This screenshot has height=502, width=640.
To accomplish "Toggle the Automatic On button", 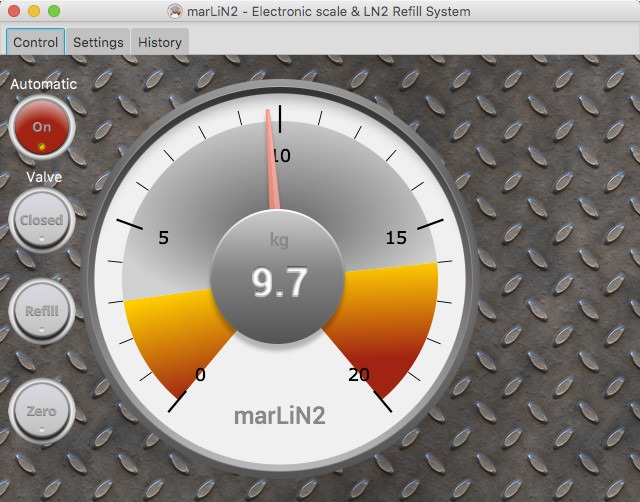I will (42, 127).
